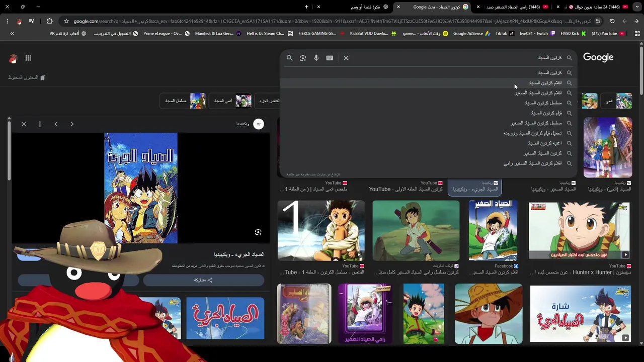The width and height of the screenshot is (644, 362).
Task: Open the on-screen keyboard input tool
Action: click(x=330, y=58)
